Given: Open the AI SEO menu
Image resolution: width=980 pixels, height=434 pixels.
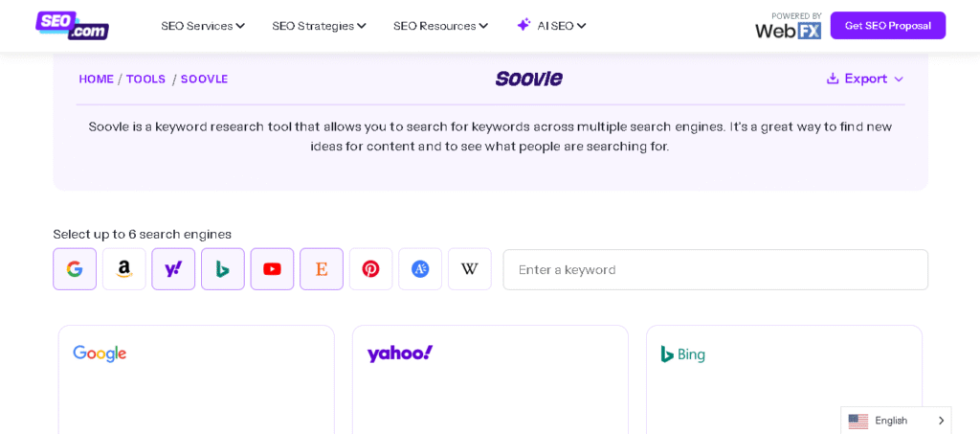Looking at the screenshot, I should [x=561, y=26].
